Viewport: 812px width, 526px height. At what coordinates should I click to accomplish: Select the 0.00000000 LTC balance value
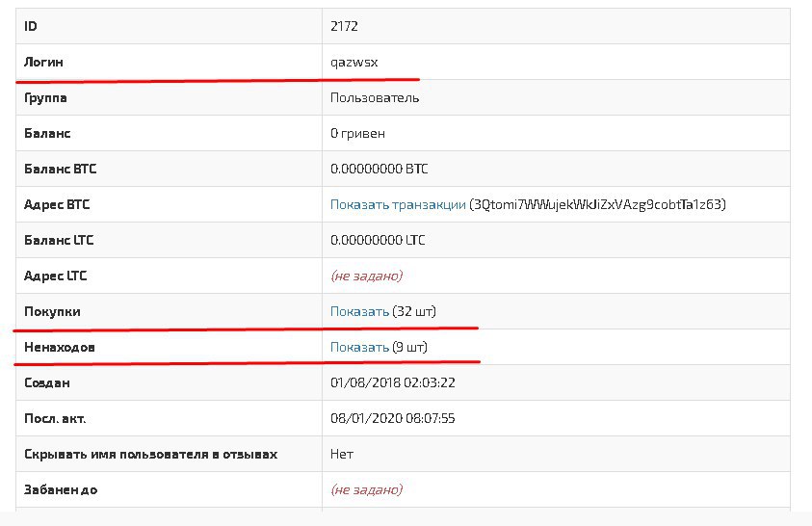[x=378, y=240]
